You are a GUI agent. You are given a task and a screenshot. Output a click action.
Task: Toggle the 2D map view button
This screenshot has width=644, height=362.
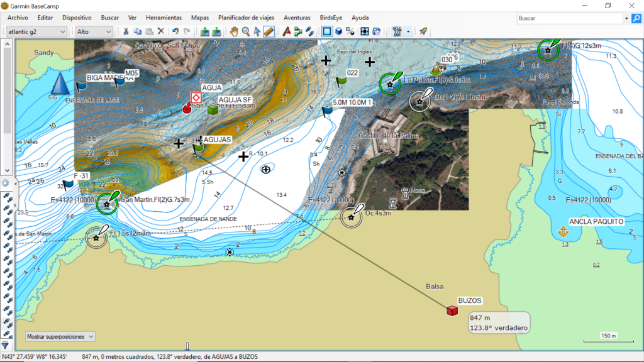[326, 31]
